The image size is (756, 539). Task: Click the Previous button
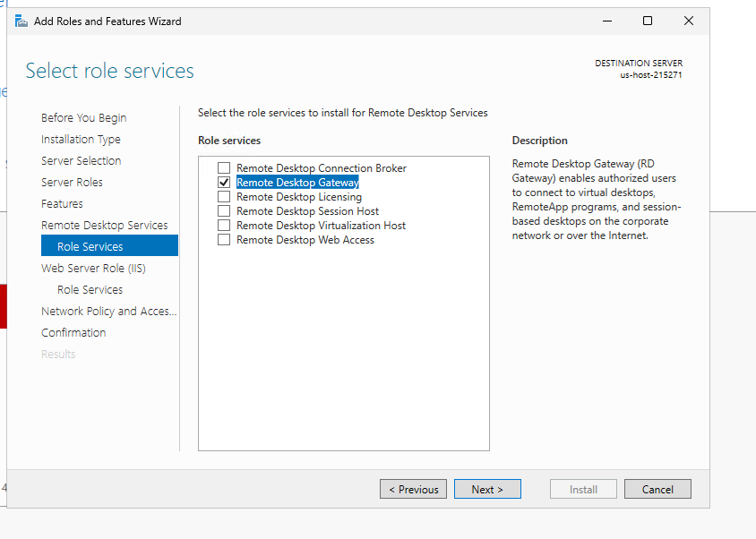(x=413, y=489)
